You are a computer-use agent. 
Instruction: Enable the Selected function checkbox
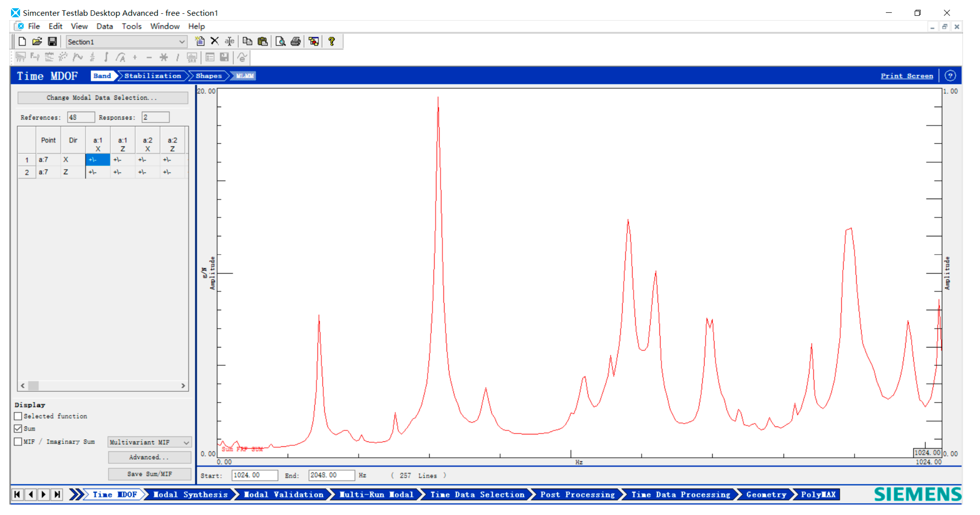click(x=18, y=416)
